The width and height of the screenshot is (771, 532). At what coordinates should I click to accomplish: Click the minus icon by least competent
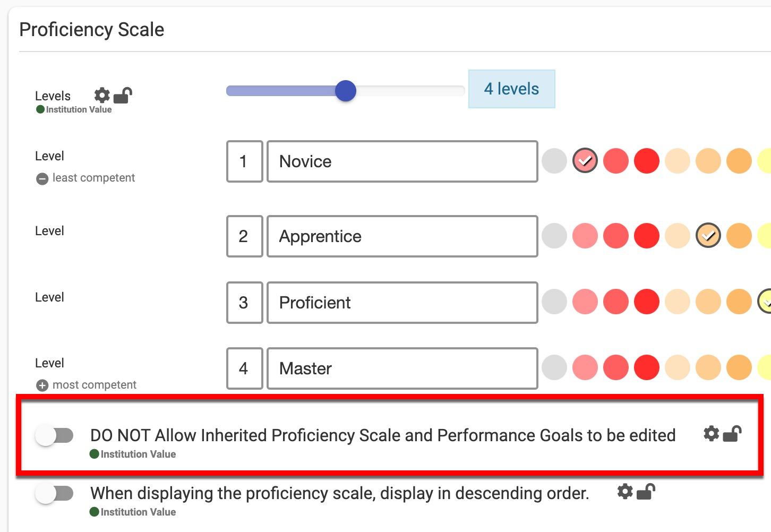[x=42, y=179]
